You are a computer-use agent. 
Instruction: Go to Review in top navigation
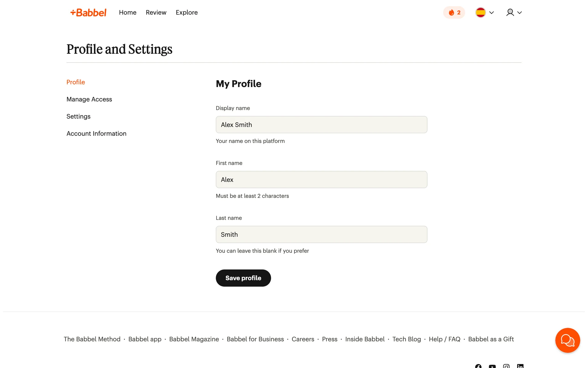pos(156,13)
